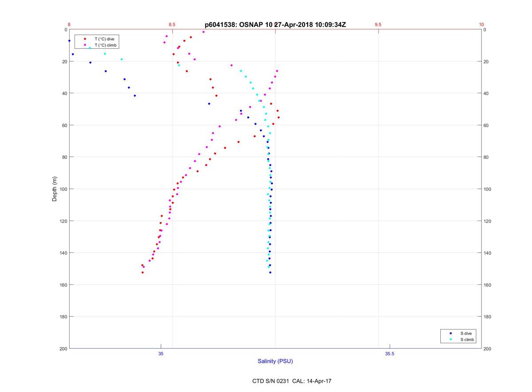Click the '160' tick on the right depth axis
The image size is (532, 392).
tap(488, 285)
